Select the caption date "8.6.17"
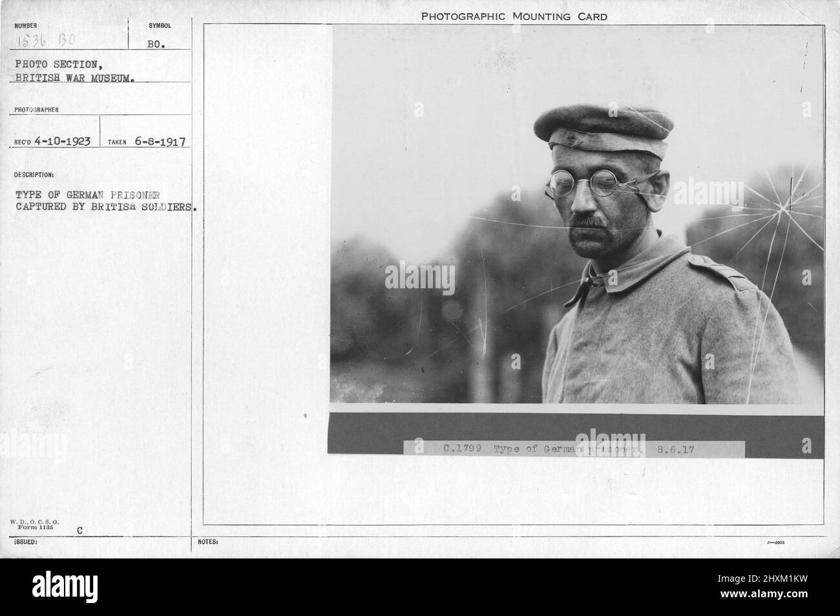The image size is (840, 616). [x=676, y=449]
